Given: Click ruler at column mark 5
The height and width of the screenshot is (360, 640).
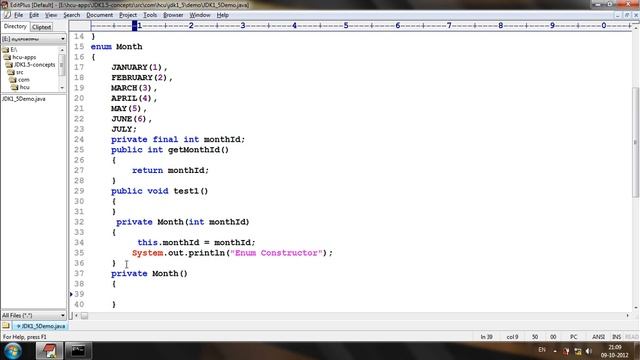Looking at the screenshot, I should point(346,26).
